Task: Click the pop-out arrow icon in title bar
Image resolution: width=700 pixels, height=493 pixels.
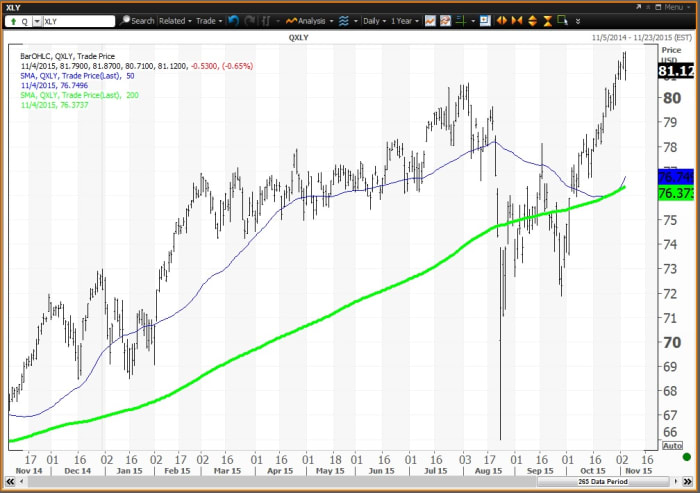Action: (638, 7)
